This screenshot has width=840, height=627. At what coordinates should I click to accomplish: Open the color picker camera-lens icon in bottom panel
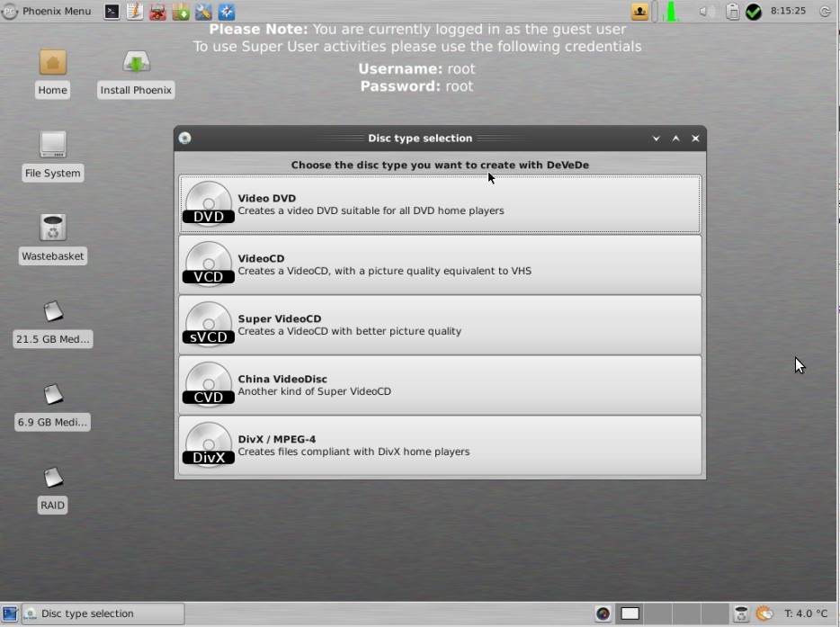point(603,614)
